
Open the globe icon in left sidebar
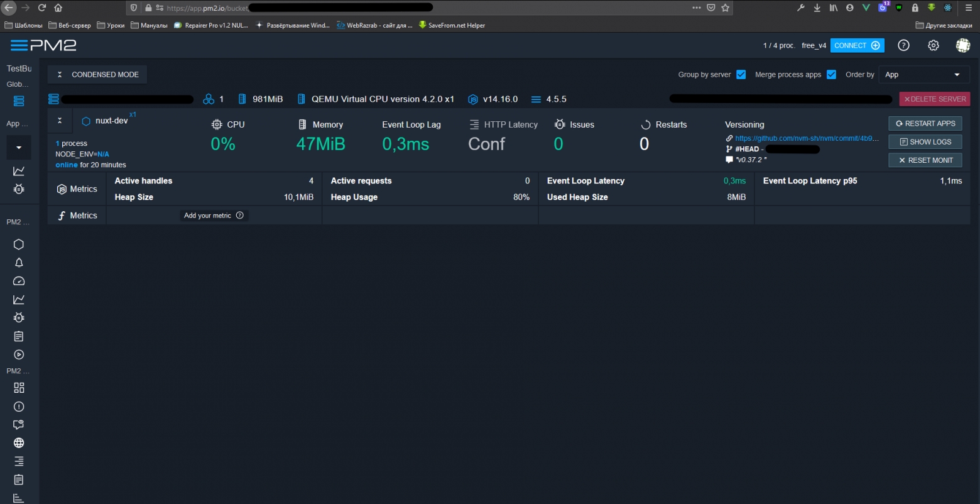click(x=19, y=443)
